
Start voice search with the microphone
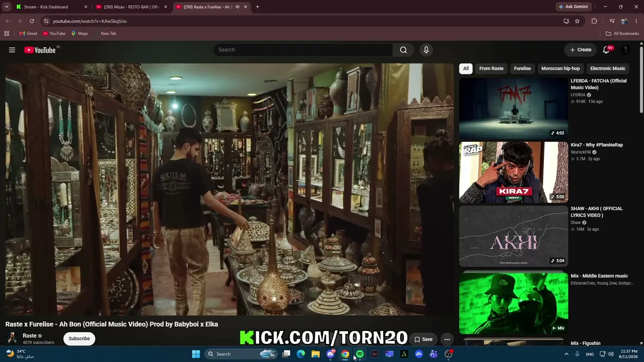tap(426, 50)
